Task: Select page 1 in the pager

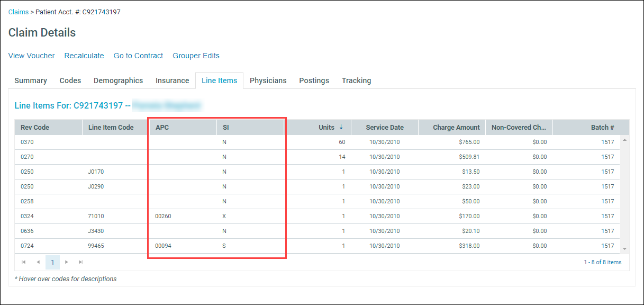Action: click(x=52, y=262)
